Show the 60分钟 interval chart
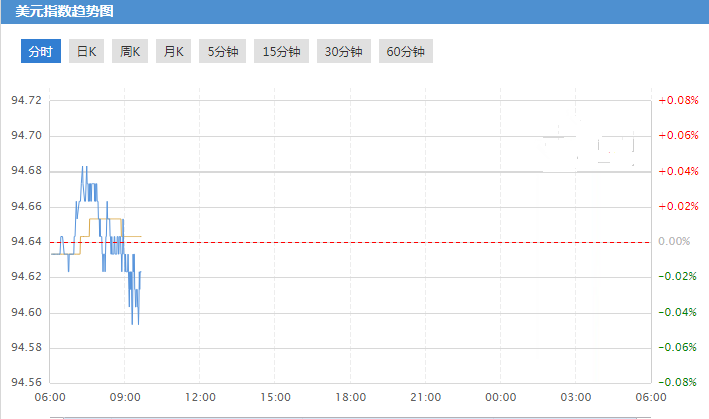The image size is (709, 419). pyautogui.click(x=405, y=52)
